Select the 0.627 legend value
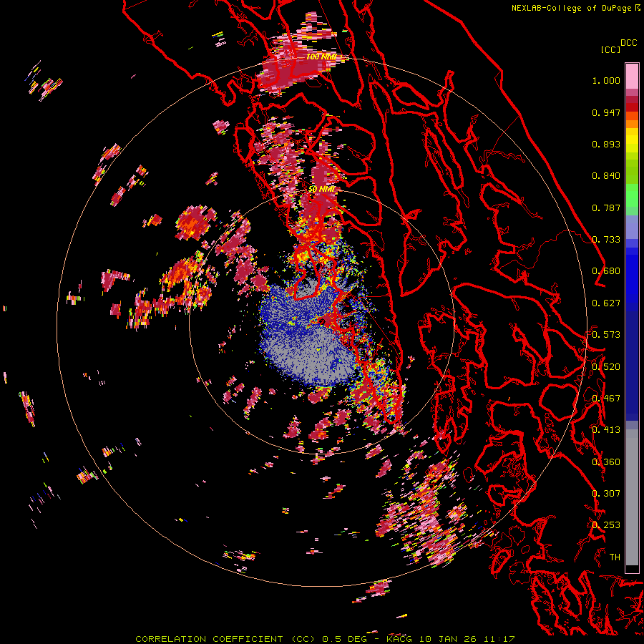The height and width of the screenshot is (644, 644). point(606,303)
